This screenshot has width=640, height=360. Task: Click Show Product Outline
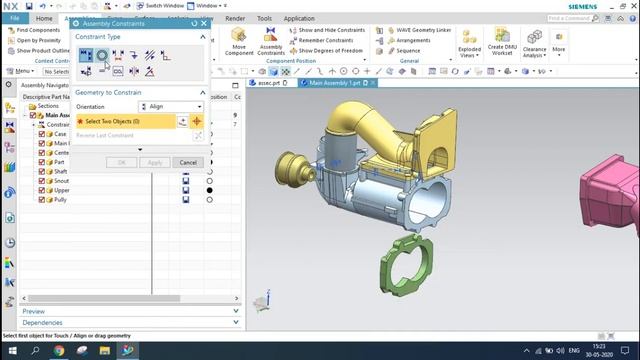point(38,51)
